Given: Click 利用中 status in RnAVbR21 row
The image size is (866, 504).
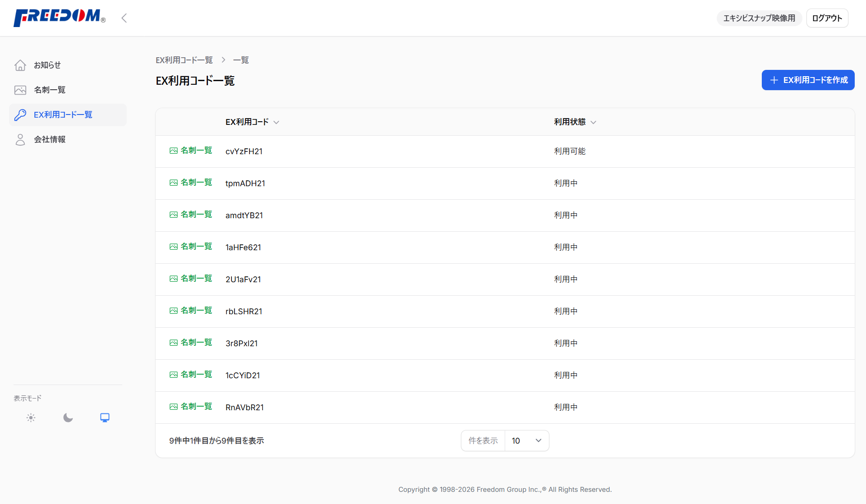Looking at the screenshot, I should 566,408.
